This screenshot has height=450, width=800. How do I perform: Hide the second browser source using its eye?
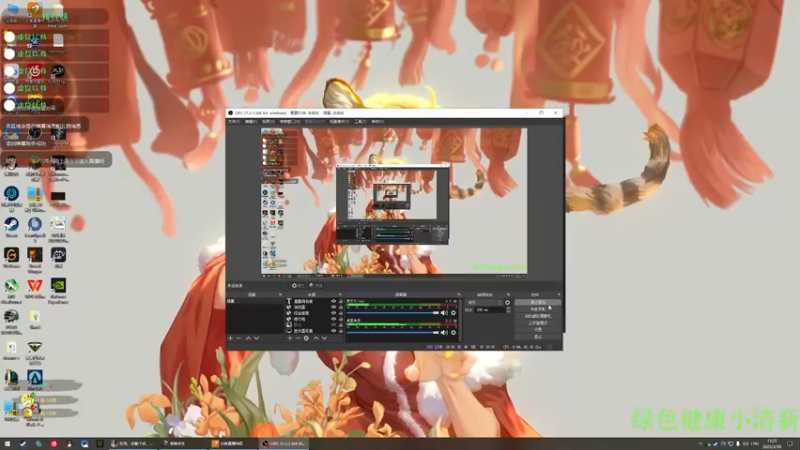pos(334,313)
